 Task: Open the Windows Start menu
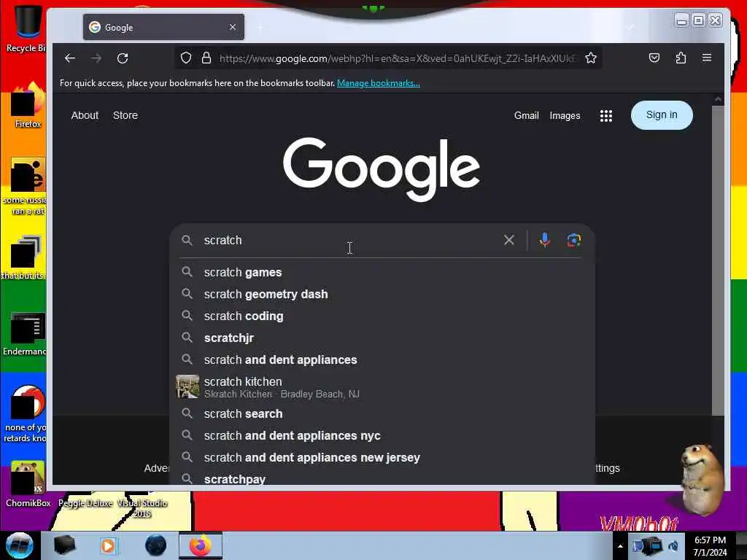(19, 545)
